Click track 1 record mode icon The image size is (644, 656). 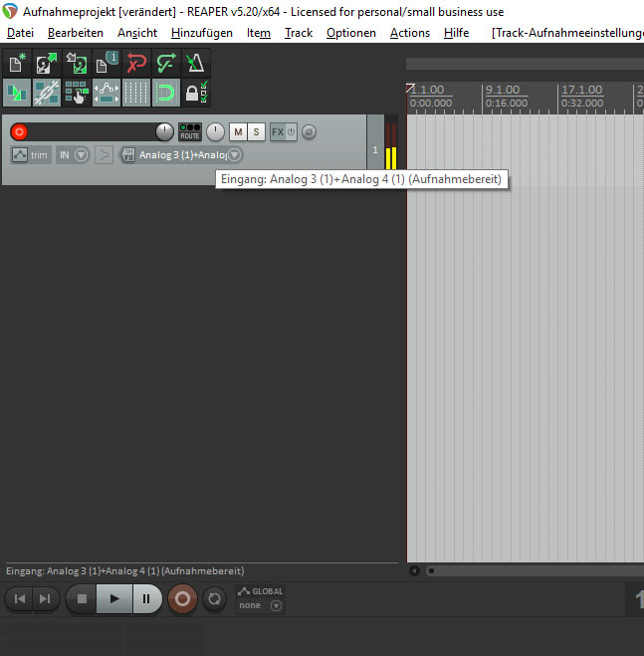click(x=104, y=155)
